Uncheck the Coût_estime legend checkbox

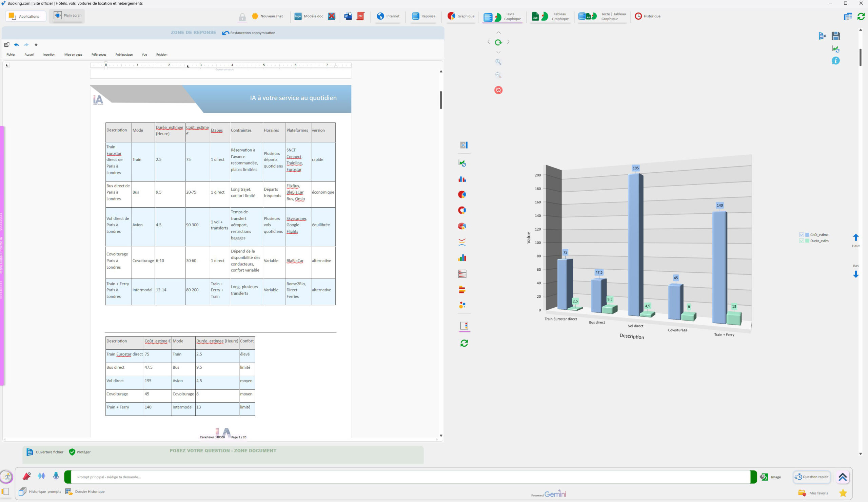(x=801, y=235)
